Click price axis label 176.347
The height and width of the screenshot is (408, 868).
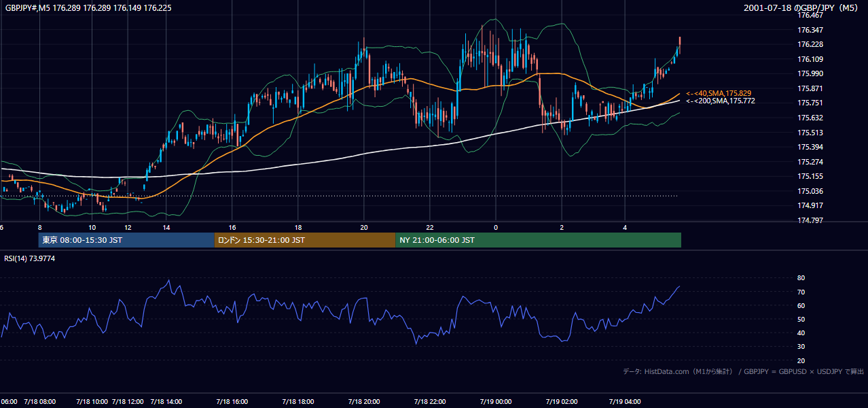pos(810,30)
